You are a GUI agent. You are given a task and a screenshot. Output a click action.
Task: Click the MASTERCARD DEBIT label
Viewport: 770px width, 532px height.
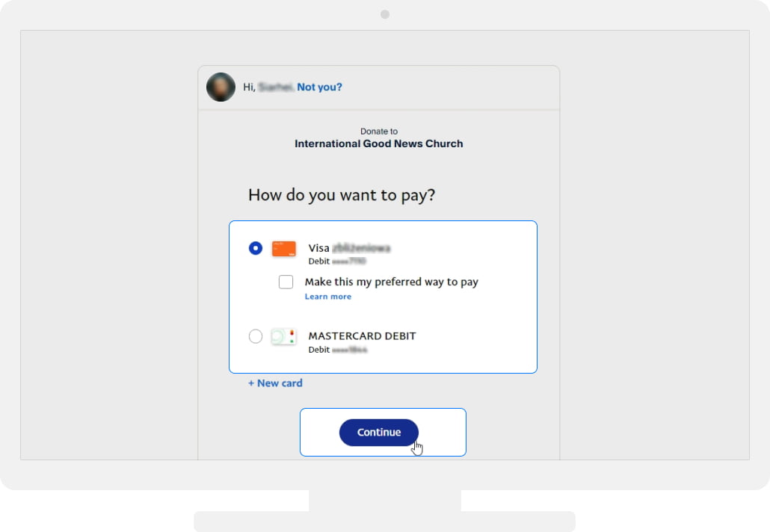click(362, 336)
